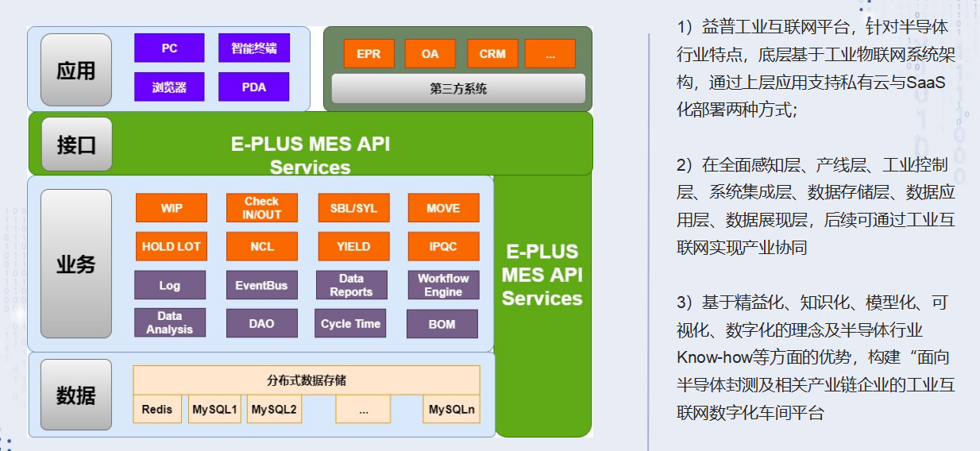Select the IPQC orange box

tap(443, 246)
